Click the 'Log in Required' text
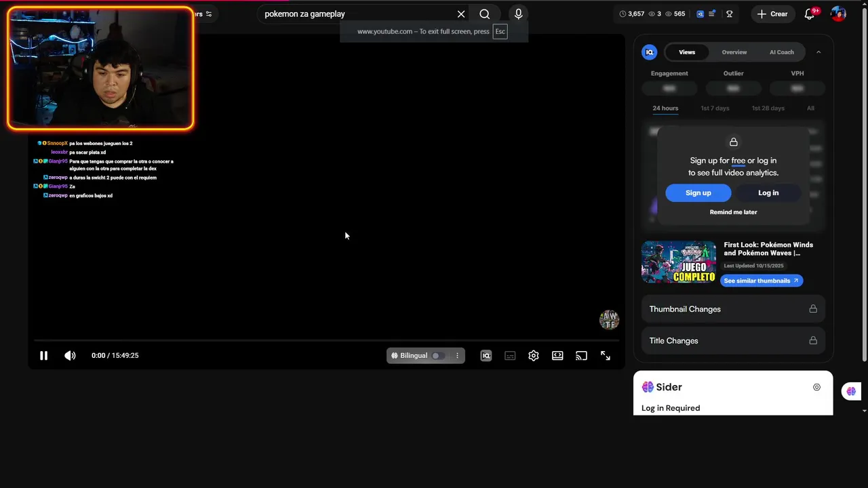Viewport: 868px width, 488px height. pos(671,408)
